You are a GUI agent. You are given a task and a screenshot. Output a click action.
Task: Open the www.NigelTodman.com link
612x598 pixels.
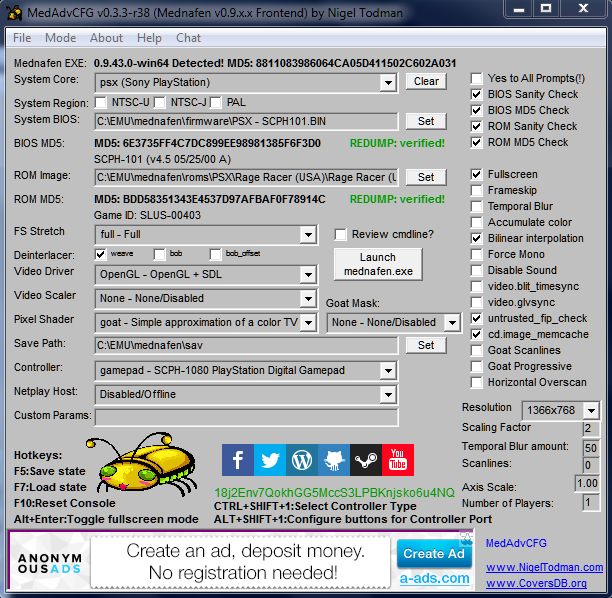[544, 567]
